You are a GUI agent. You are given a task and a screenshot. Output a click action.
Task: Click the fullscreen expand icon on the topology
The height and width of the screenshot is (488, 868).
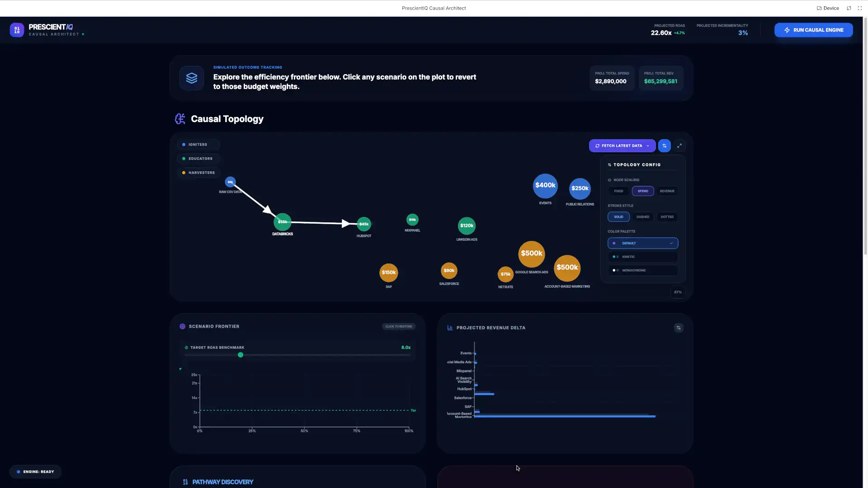tap(679, 145)
